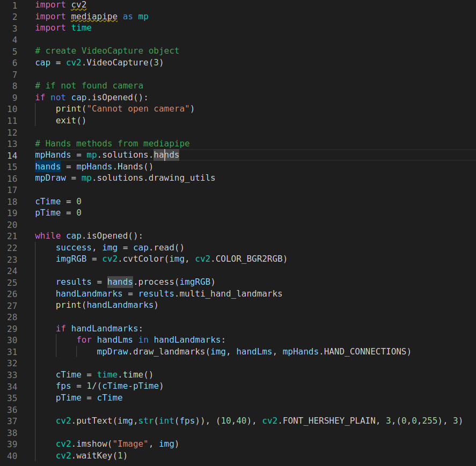Image resolution: width=476 pixels, height=466 pixels.
Task: Click line number 1 in the gutter
Action: point(14,5)
